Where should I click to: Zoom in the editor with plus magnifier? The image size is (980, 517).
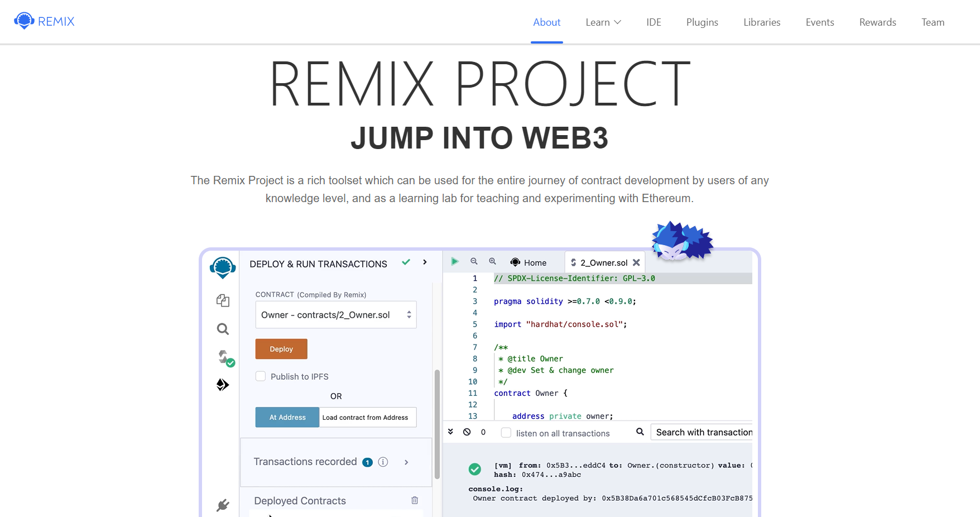(492, 261)
